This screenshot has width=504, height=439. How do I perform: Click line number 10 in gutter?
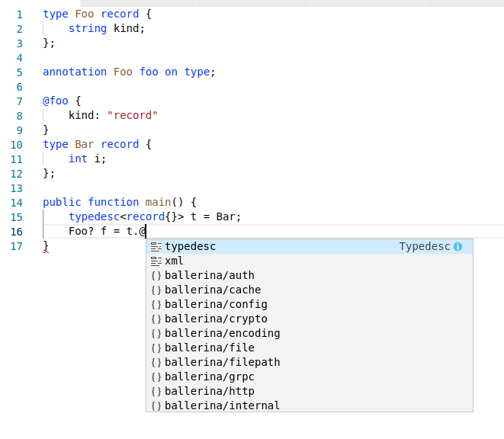point(17,145)
